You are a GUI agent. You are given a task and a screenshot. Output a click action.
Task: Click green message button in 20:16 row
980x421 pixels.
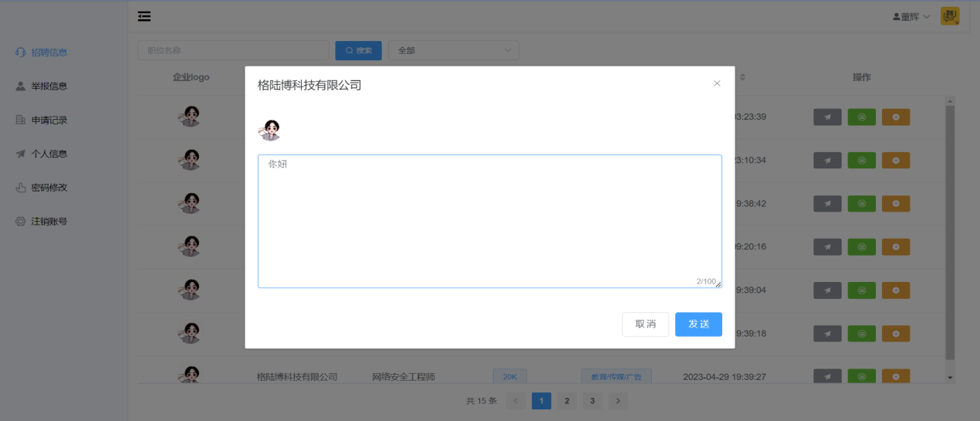tap(861, 246)
